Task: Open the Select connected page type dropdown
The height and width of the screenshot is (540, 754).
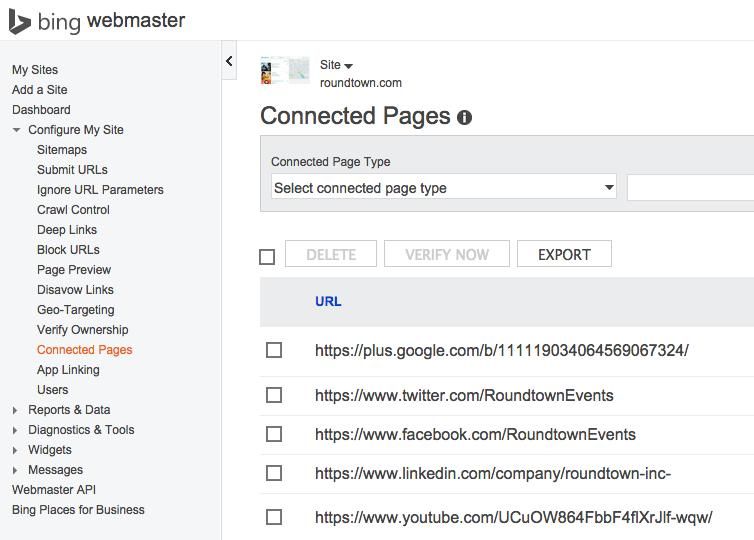Action: 443,188
